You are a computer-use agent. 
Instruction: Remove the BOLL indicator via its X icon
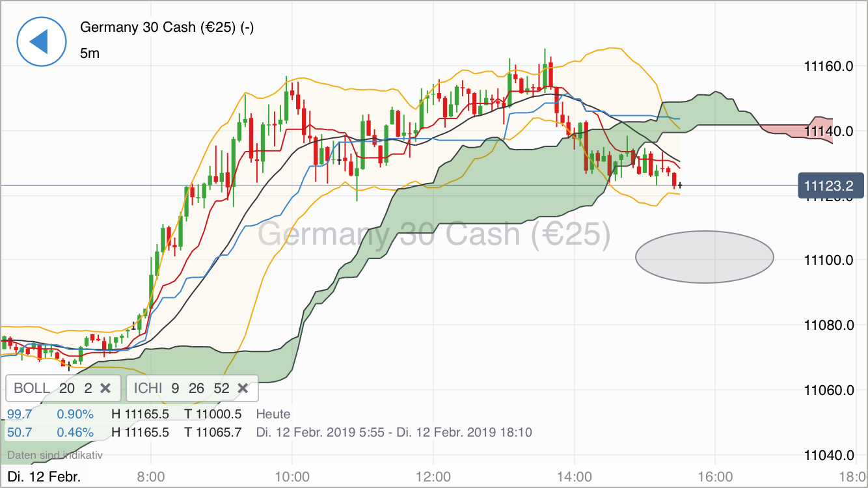[105, 388]
